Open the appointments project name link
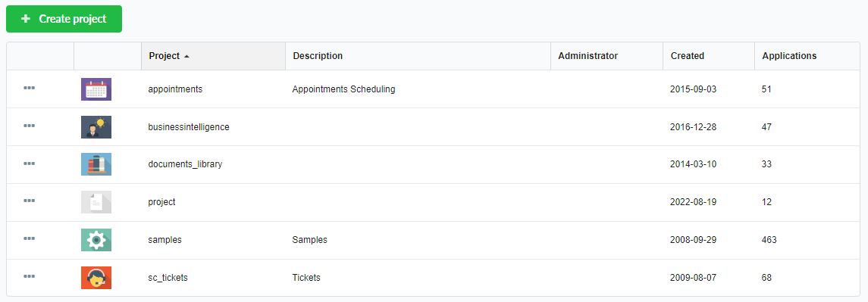 [x=175, y=89]
